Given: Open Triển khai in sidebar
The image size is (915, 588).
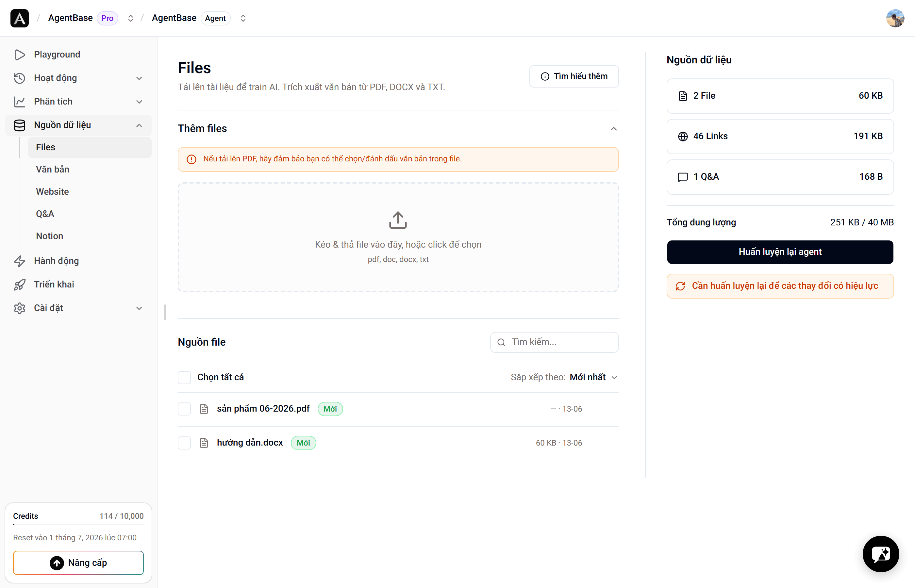Looking at the screenshot, I should 78,285.
